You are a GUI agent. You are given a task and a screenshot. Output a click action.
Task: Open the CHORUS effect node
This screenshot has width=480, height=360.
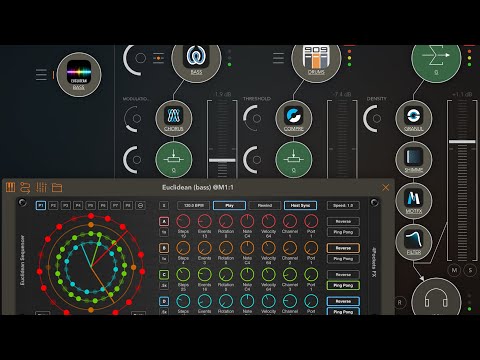coord(174,118)
